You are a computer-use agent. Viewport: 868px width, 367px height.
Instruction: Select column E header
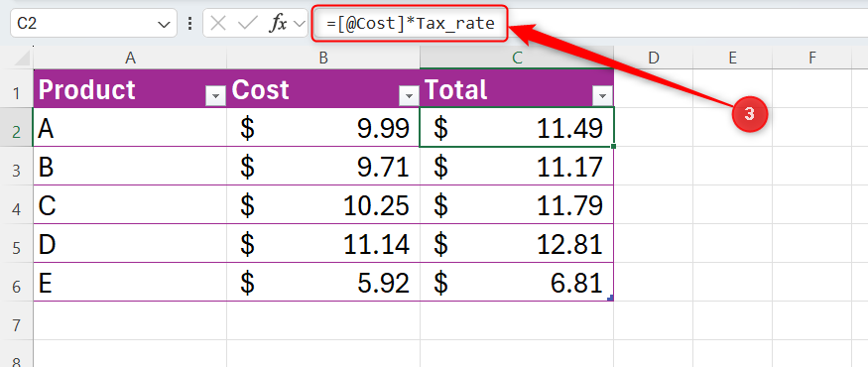(732, 58)
